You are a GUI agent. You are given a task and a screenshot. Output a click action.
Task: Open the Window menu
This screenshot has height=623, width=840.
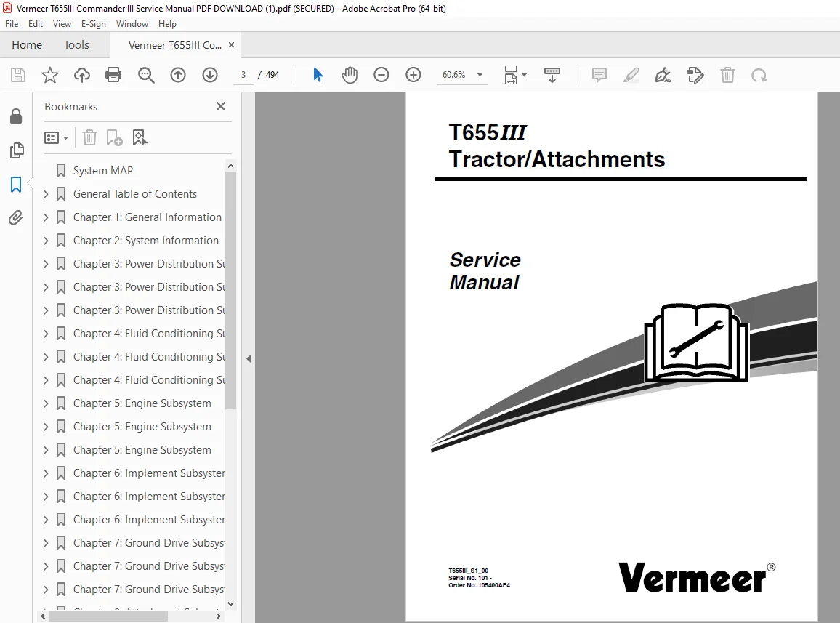[x=132, y=23]
